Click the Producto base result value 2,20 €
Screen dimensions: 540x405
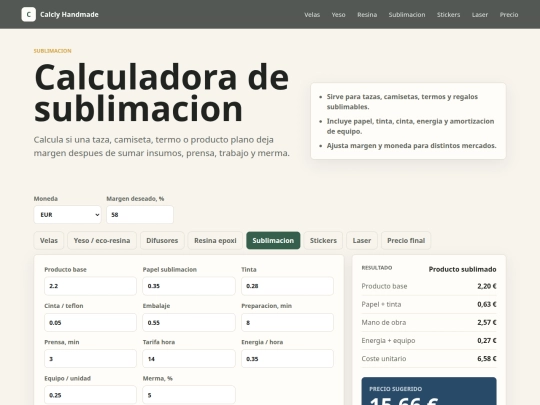pos(487,286)
